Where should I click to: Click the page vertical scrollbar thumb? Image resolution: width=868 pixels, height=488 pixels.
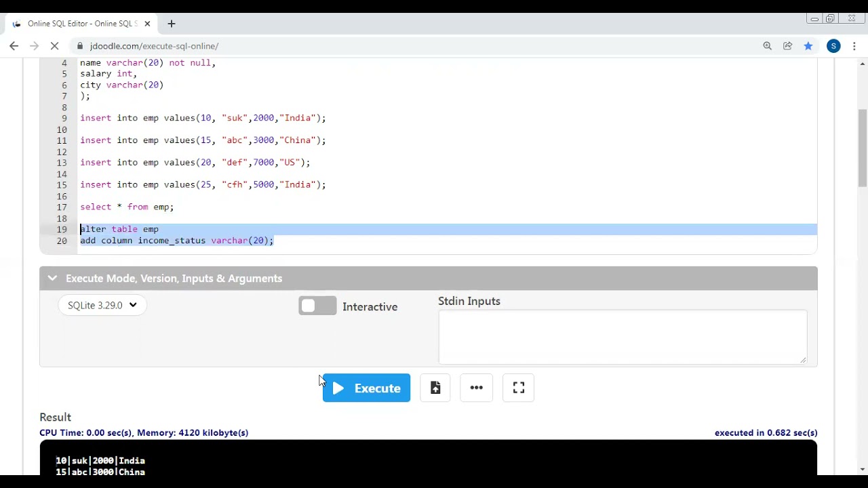click(863, 146)
